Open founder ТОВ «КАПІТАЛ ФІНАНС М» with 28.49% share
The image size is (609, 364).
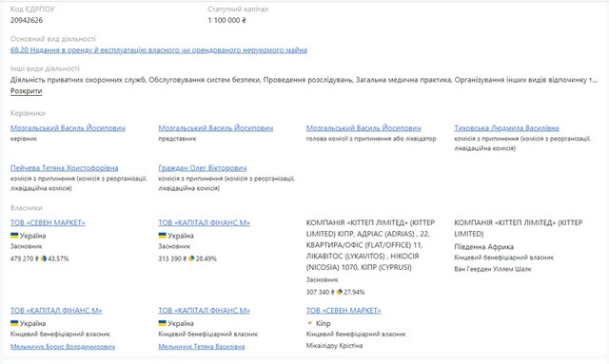tap(204, 222)
